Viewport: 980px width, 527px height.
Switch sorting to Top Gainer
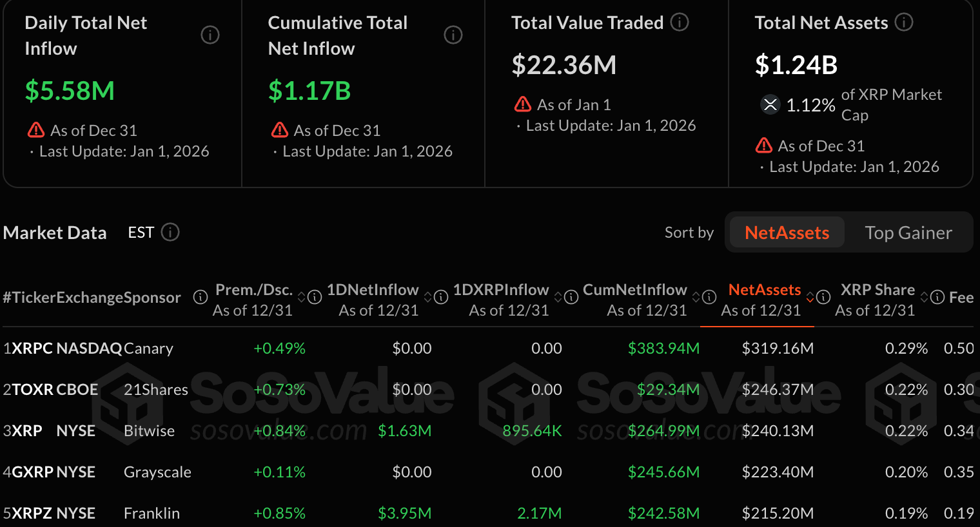908,233
